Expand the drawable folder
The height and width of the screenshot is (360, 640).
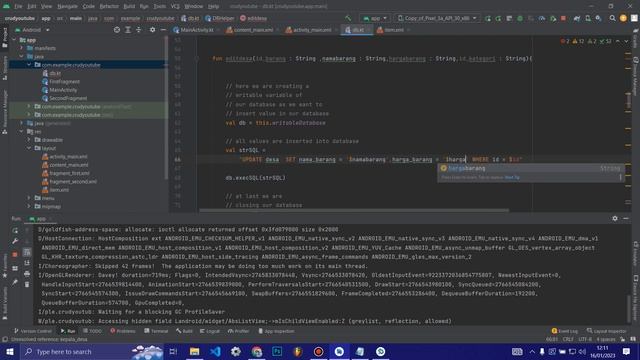pos(29,140)
